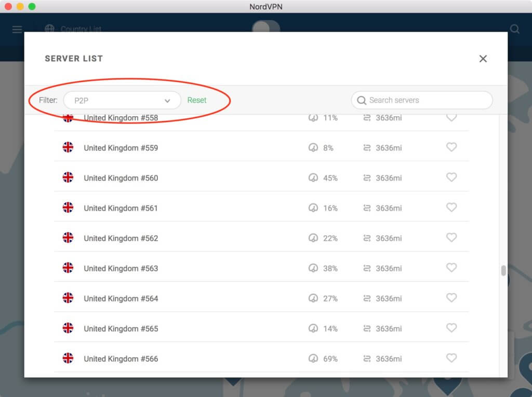Click the 45% load value
The height and width of the screenshot is (397, 532).
click(x=330, y=178)
